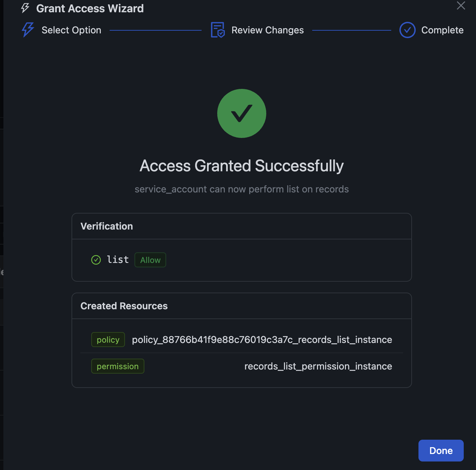Click the Created Resources section header
Screen dimensions: 476x470
pos(124,306)
